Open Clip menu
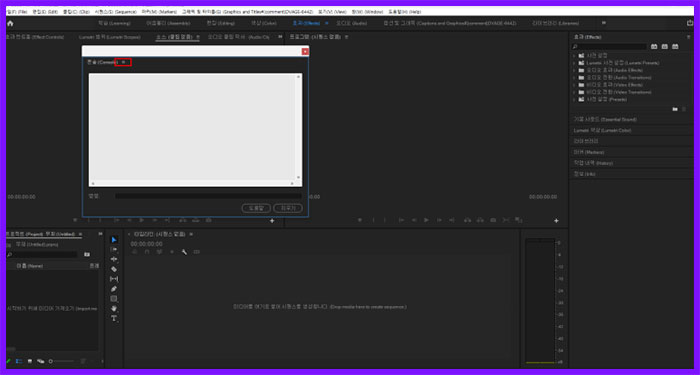 pyautogui.click(x=76, y=12)
